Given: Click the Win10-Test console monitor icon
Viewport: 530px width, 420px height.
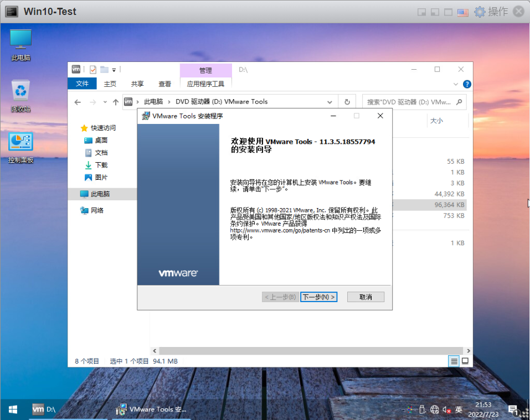Looking at the screenshot, I should pos(12,12).
